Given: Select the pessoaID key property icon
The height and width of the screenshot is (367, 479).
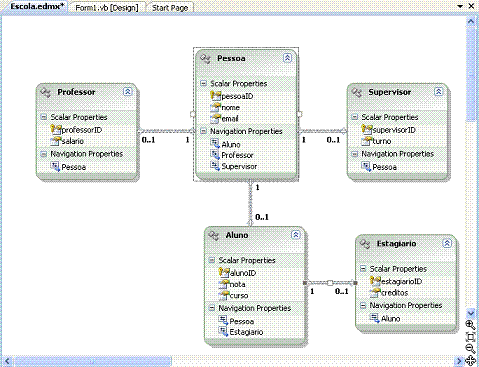Looking at the screenshot, I should 216,96.
